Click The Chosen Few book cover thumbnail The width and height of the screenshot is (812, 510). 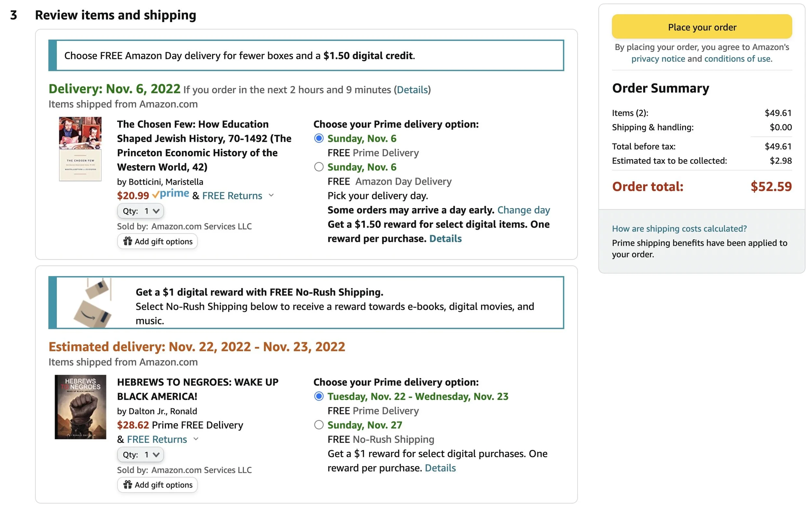[x=80, y=149]
